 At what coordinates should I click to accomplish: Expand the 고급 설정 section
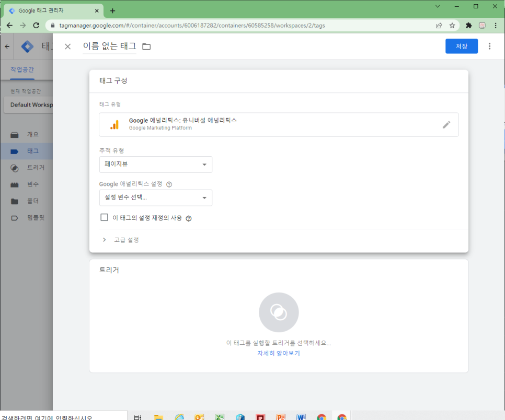tap(120, 240)
